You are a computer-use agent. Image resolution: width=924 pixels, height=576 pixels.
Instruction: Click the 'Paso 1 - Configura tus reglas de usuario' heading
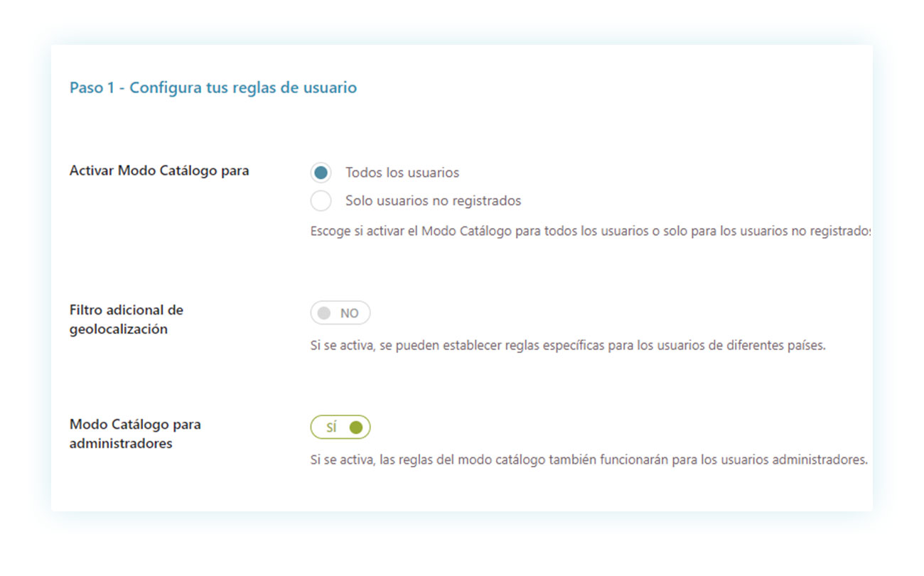(213, 88)
